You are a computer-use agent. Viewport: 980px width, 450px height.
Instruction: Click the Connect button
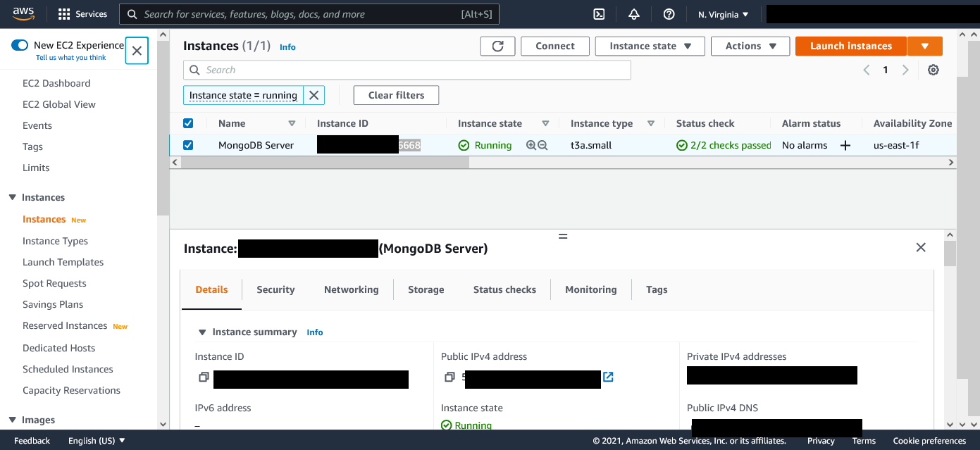555,46
